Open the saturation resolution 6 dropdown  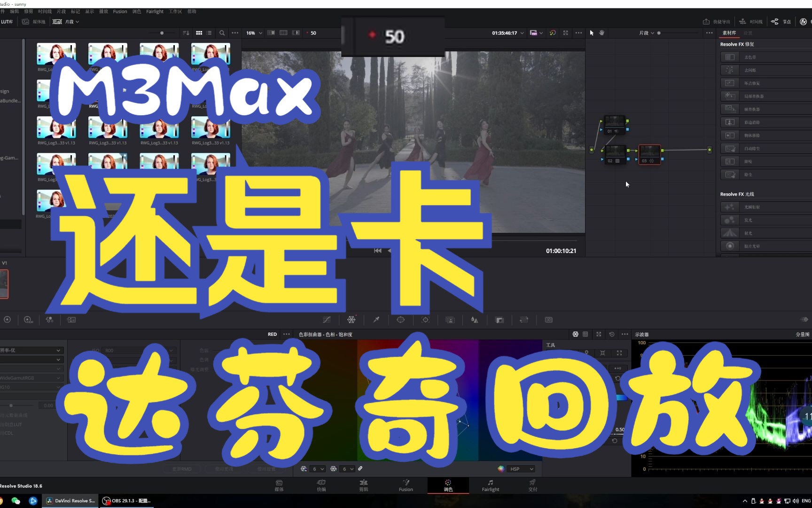[348, 469]
